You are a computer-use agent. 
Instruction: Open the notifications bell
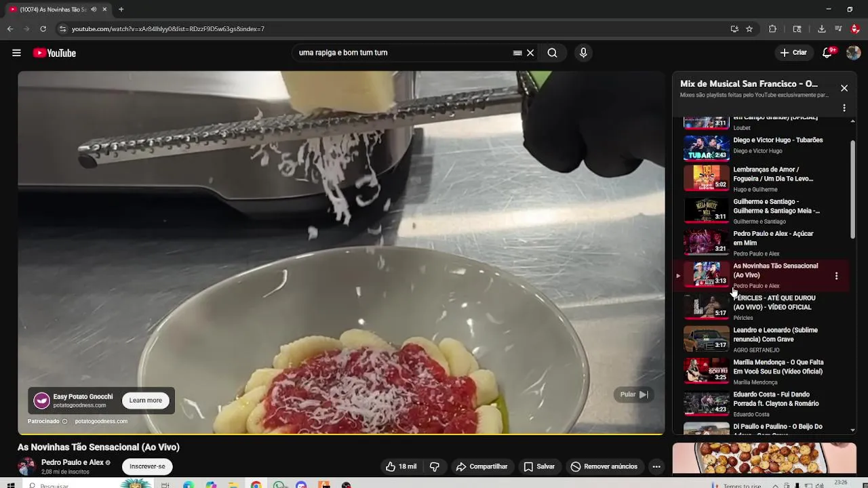pos(827,53)
